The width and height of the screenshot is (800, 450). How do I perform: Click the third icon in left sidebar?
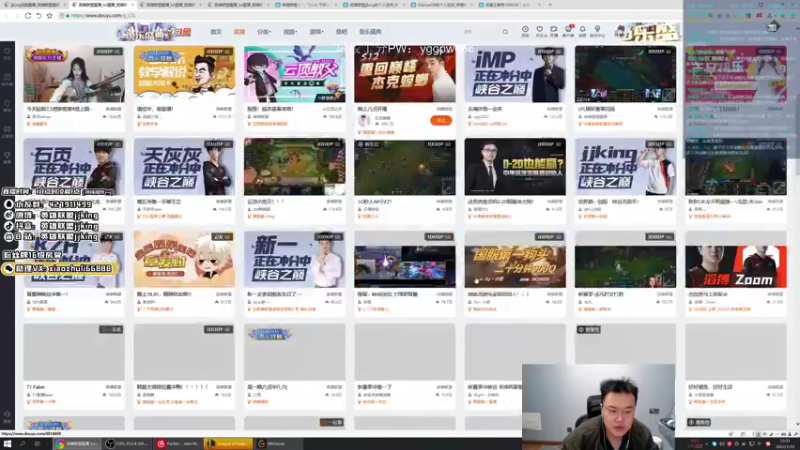coord(7,105)
